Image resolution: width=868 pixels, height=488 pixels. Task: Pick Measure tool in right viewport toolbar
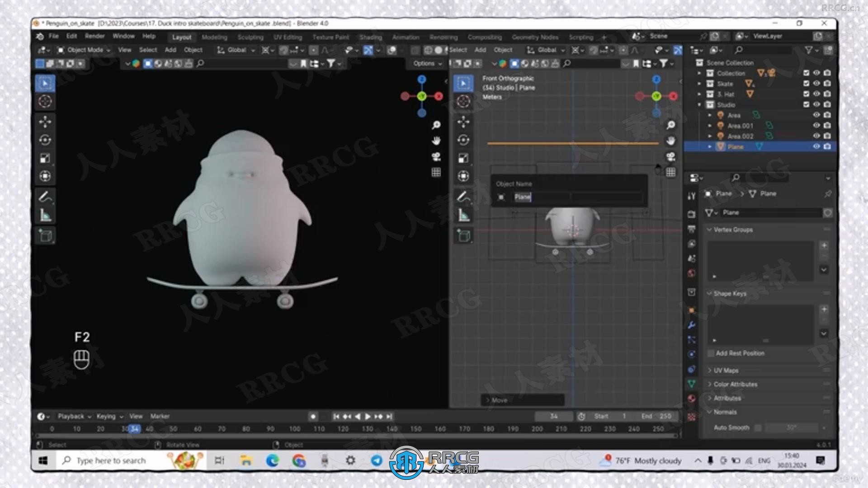pyautogui.click(x=463, y=216)
